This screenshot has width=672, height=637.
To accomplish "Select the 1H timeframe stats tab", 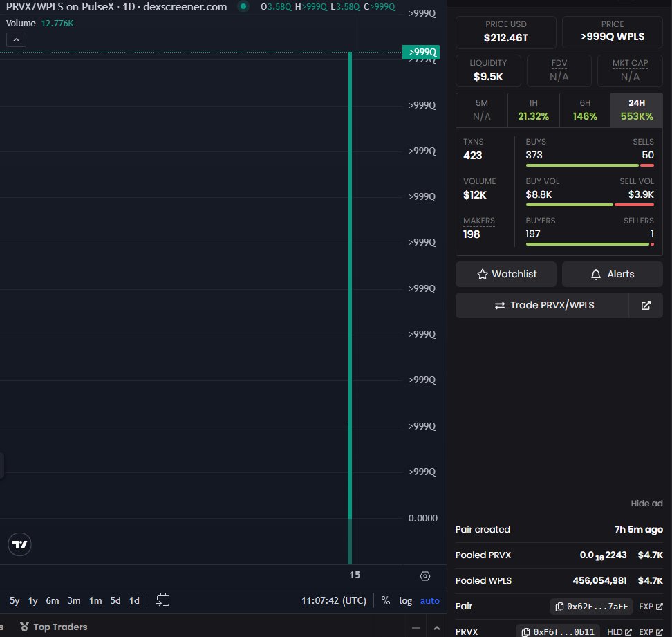I will point(533,110).
